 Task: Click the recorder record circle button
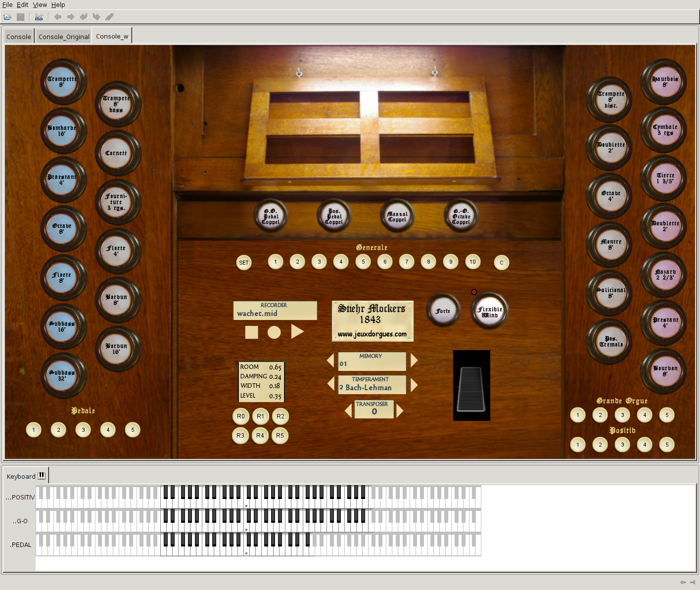274,332
